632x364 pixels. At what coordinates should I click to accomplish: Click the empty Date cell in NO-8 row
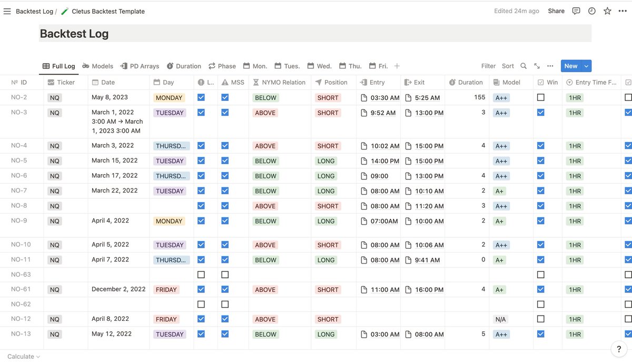tap(118, 206)
